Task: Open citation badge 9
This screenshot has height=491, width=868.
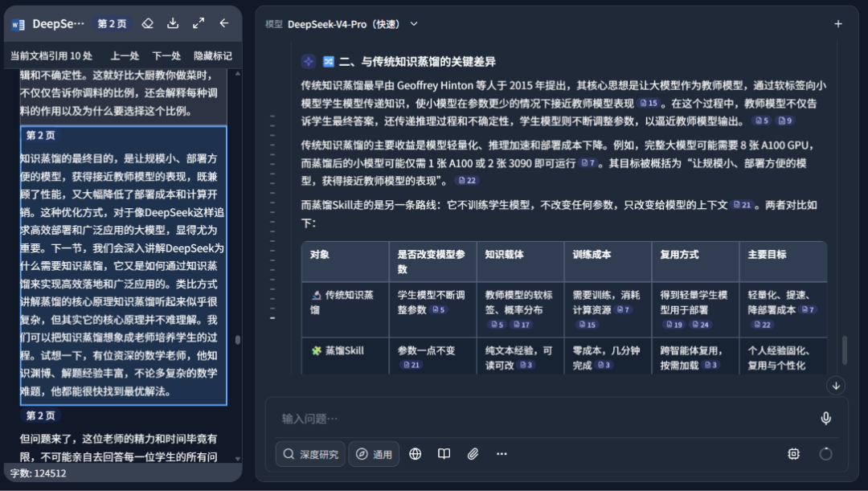Action: [785, 121]
